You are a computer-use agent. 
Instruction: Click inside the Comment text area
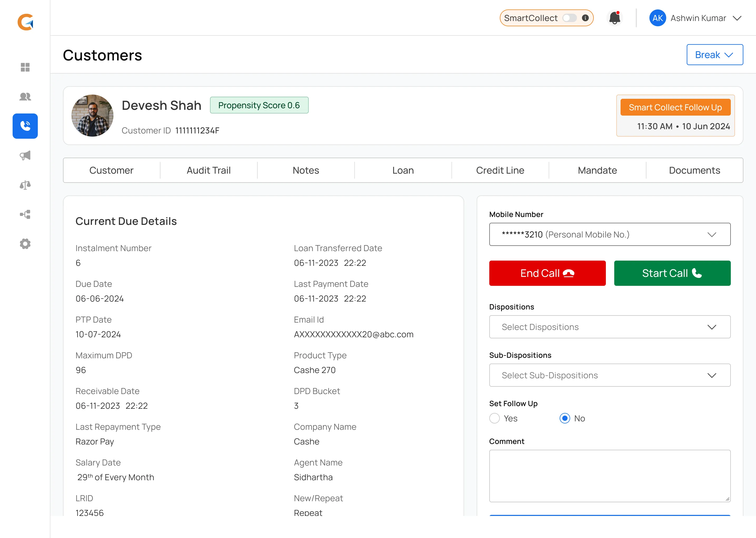[609, 476]
